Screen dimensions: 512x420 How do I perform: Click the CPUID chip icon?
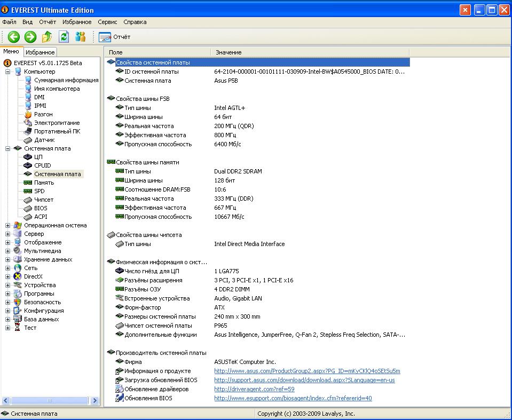point(28,165)
